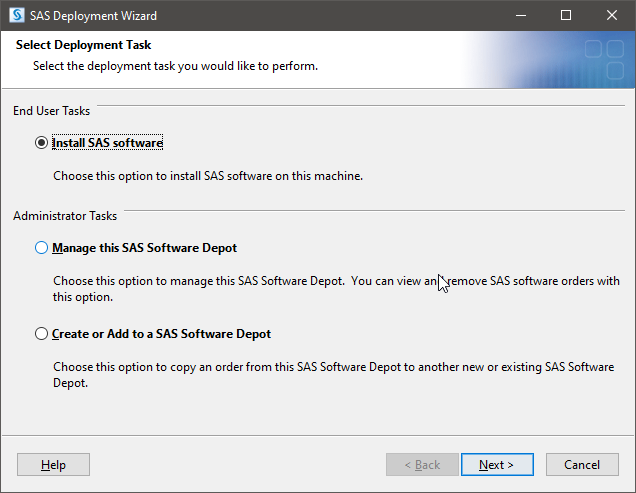Click the 'Manage this SAS Software Depot' label

click(x=144, y=248)
